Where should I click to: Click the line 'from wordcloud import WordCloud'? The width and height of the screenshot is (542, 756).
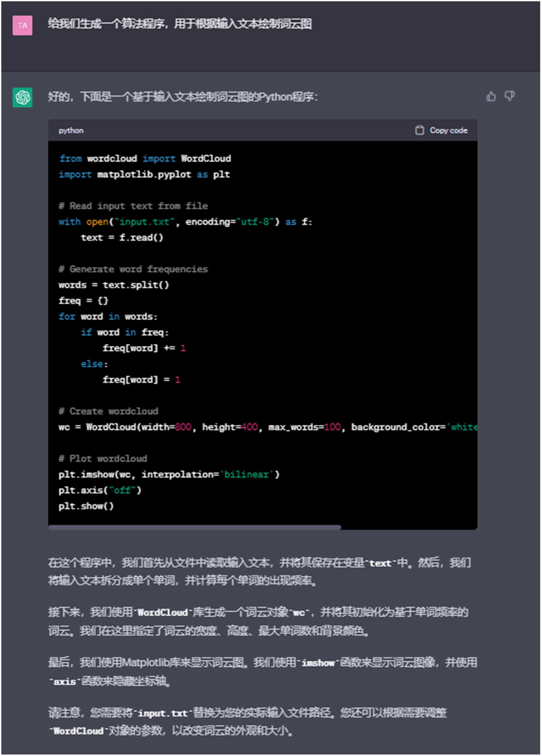click(145, 158)
